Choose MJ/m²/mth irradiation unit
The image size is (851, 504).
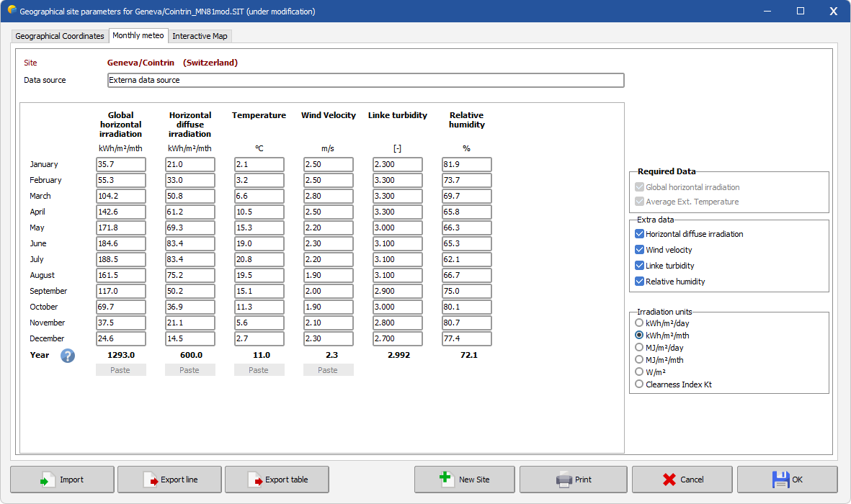pos(639,360)
